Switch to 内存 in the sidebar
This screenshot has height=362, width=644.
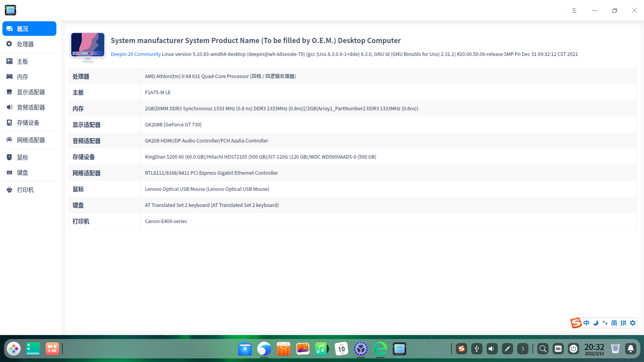tap(29, 77)
